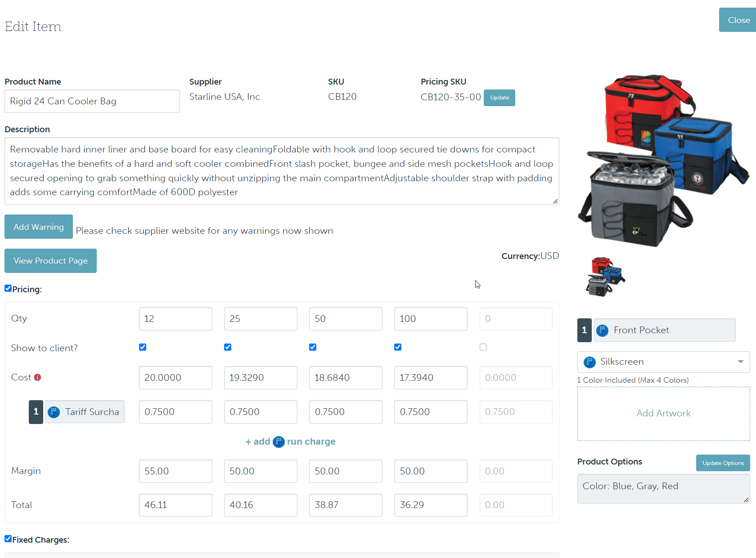This screenshot has height=558, width=756.
Task: Open View Product Page
Action: pyautogui.click(x=50, y=261)
